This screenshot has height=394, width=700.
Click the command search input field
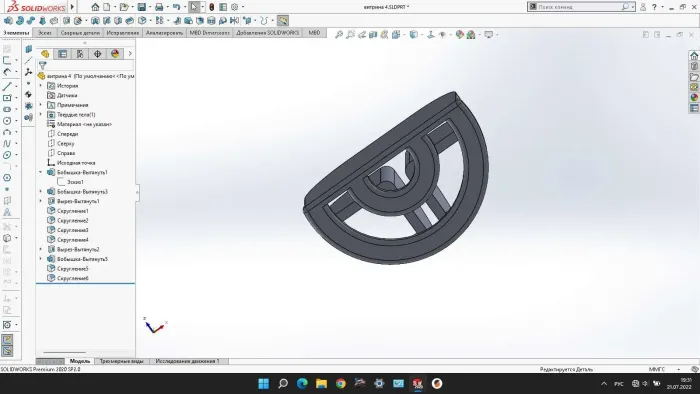tap(579, 7)
